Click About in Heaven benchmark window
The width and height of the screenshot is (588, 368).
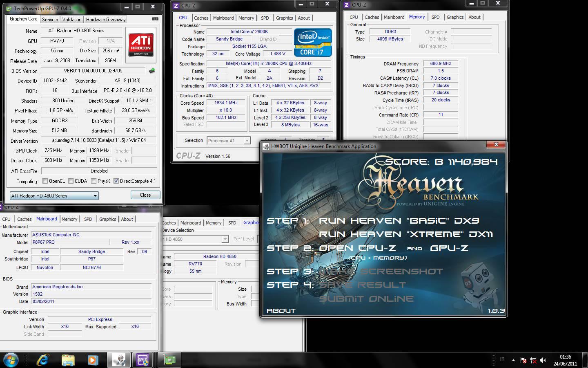(281, 311)
